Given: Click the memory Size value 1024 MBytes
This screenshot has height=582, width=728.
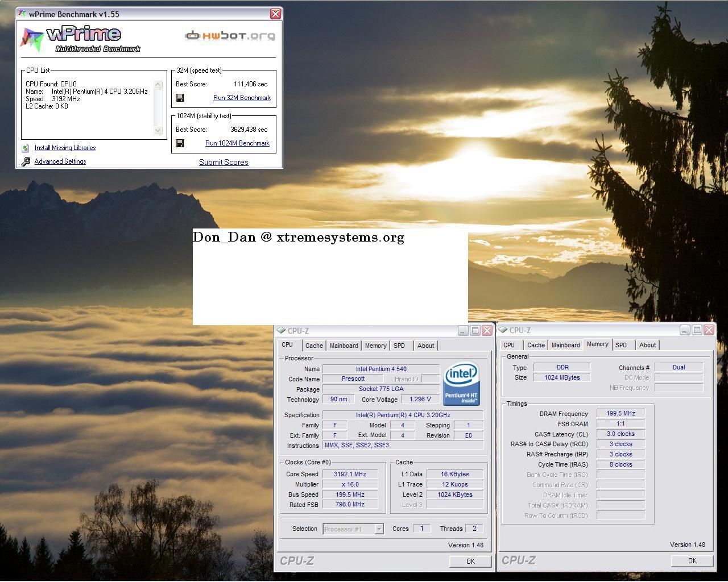Looking at the screenshot, I should [x=562, y=377].
